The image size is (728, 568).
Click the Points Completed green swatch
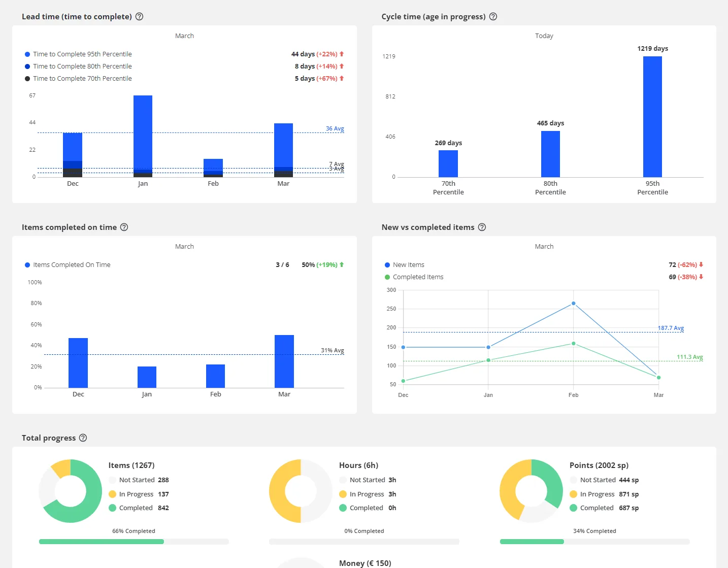[574, 508]
